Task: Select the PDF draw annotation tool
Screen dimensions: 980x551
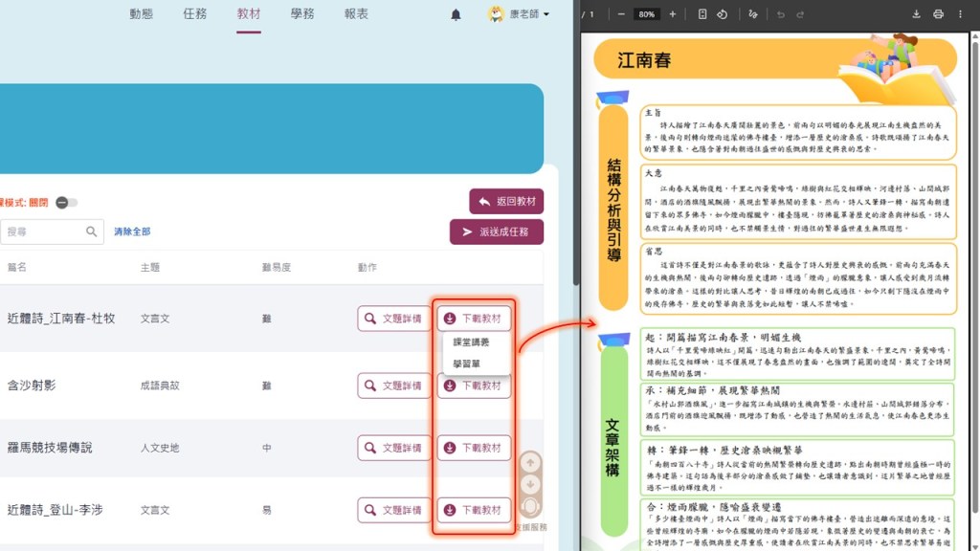Action: tap(753, 14)
